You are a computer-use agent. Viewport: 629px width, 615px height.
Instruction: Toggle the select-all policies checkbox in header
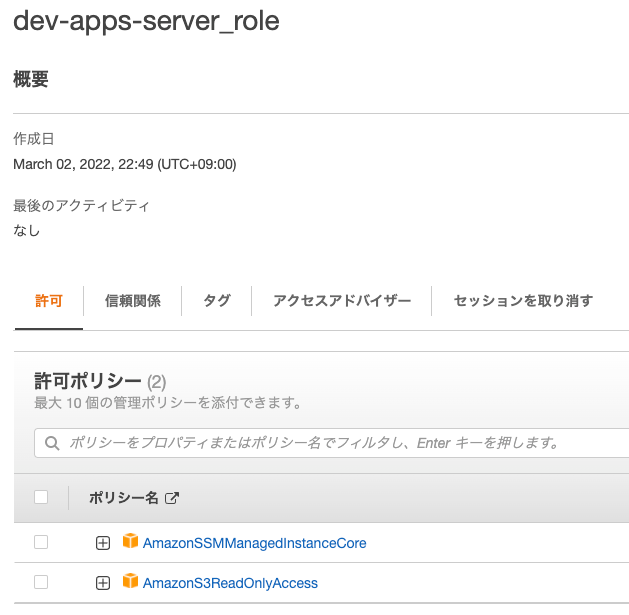pyautogui.click(x=41, y=497)
